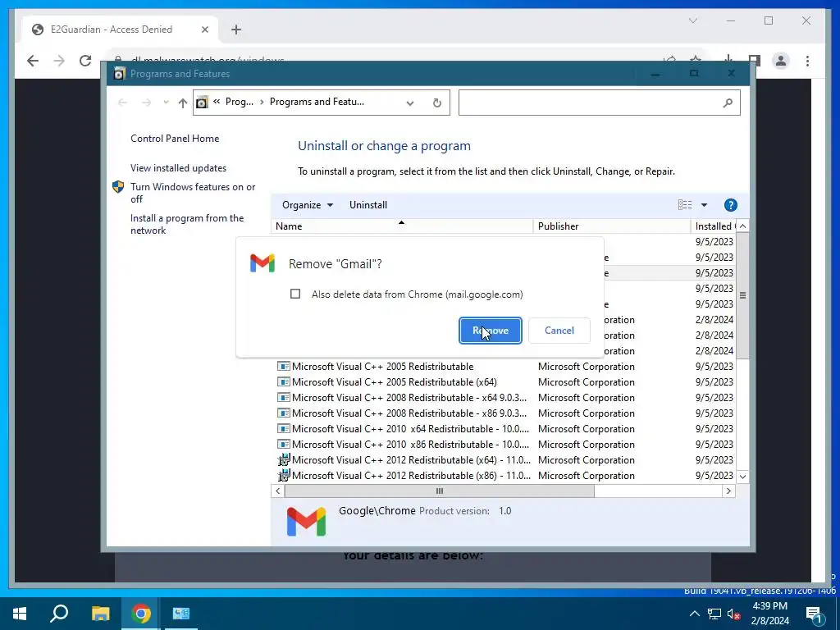Click the horizontal scrollbar thumb
The height and width of the screenshot is (630, 840).
tap(440, 491)
